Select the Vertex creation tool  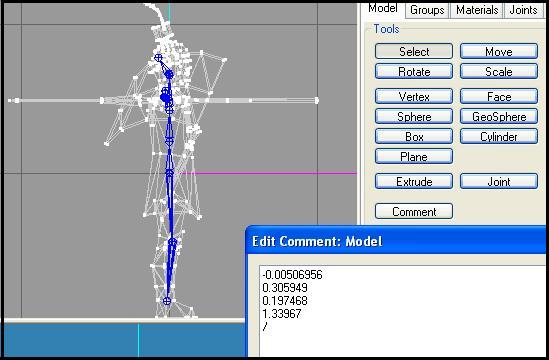pyautogui.click(x=414, y=96)
